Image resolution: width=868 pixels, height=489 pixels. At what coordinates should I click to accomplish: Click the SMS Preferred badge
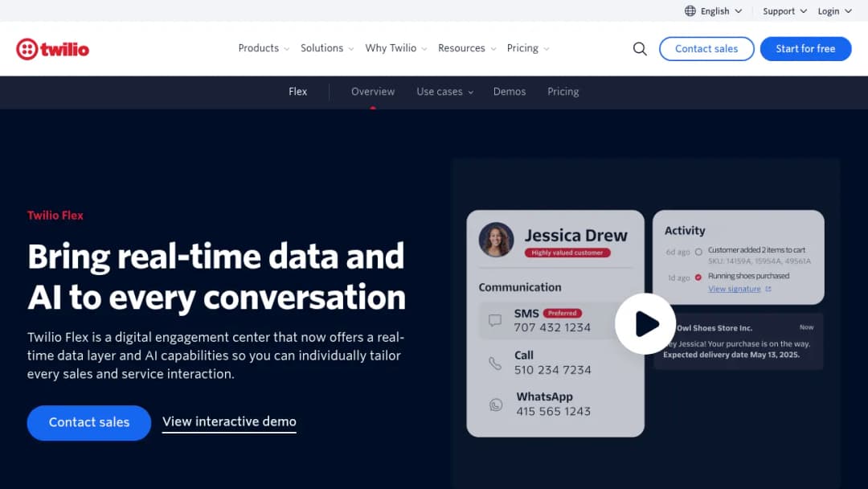click(562, 313)
